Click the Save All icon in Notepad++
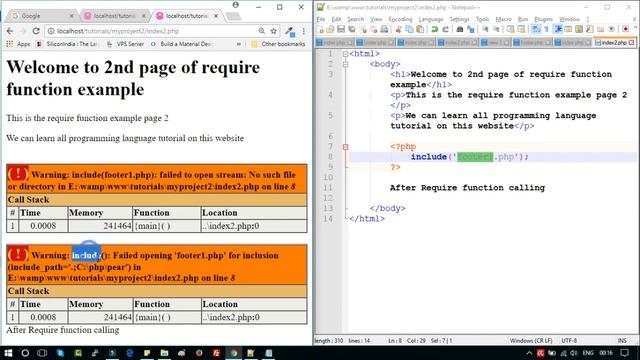The height and width of the screenshot is (360, 640). pos(352,29)
